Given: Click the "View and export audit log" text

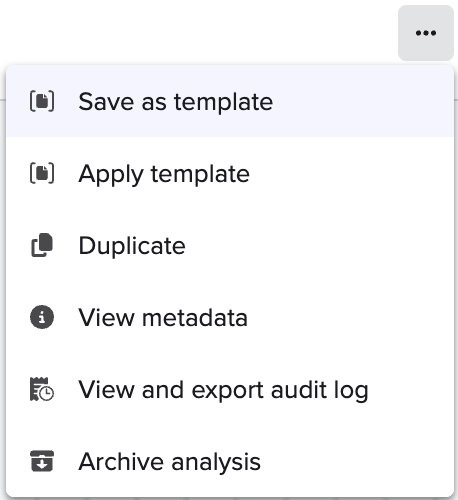Looking at the screenshot, I should click(223, 390).
